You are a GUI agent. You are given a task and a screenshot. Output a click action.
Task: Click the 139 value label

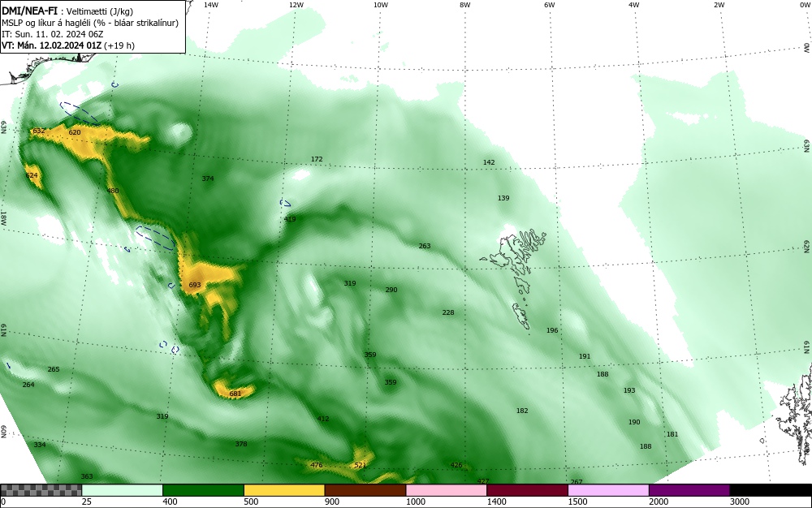503,198
